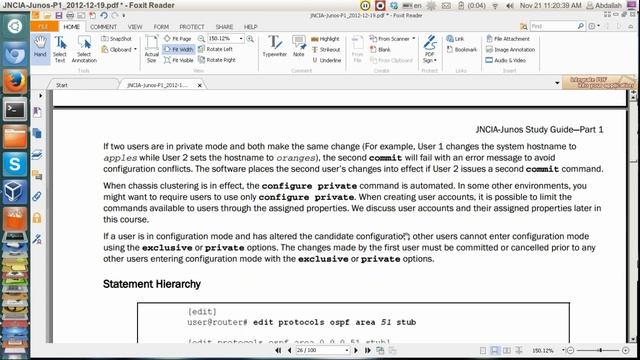Open the Attachments paperclip side panel

pos(37,197)
